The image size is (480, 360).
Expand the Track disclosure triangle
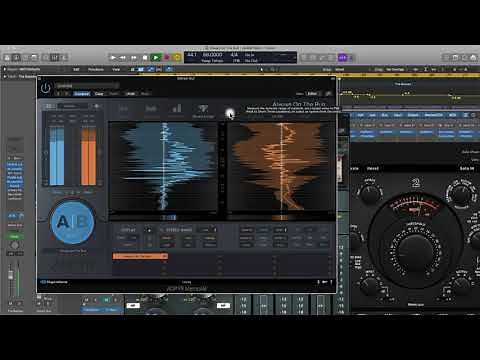click(x=5, y=76)
